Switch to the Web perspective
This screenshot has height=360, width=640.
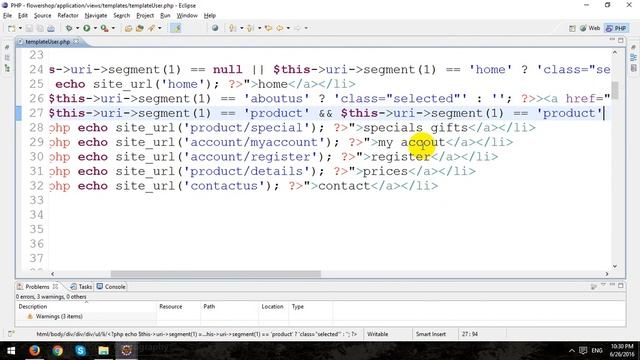590,28
